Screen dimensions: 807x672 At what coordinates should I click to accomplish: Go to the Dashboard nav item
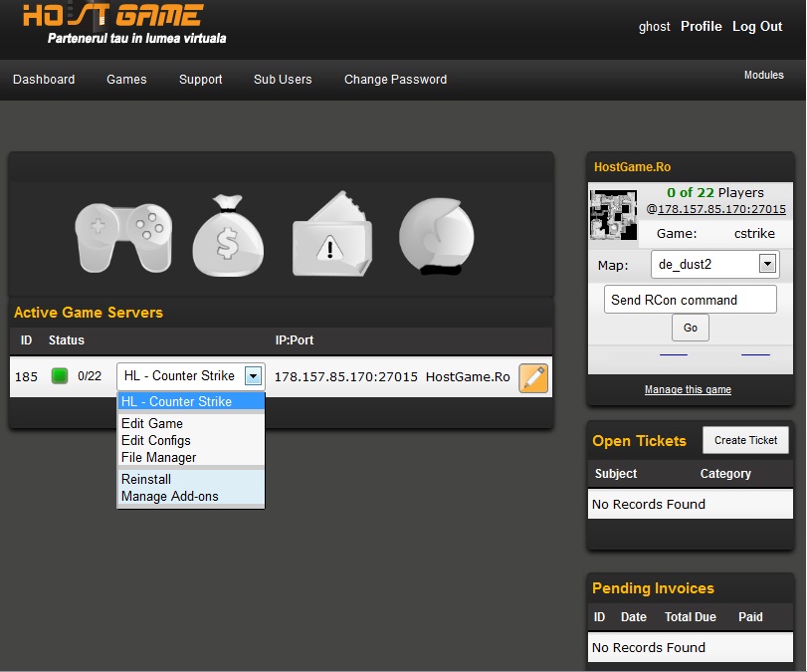click(x=44, y=80)
